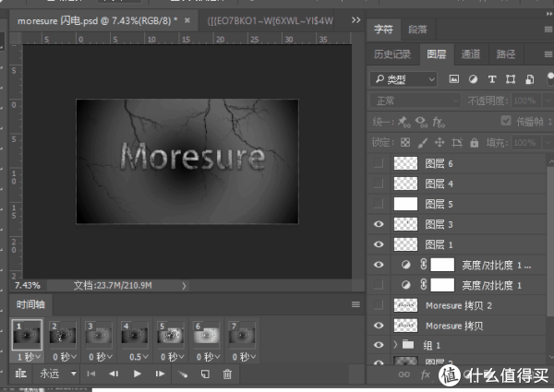This screenshot has width=554, height=392.
Task: Convert to video timeline icon
Action: [20, 374]
